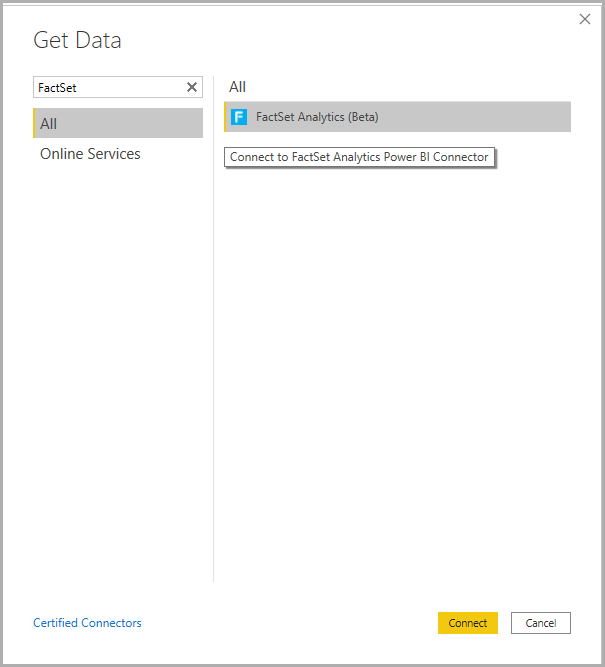Close the Get Data dialog
The image size is (605, 667).
[x=585, y=19]
